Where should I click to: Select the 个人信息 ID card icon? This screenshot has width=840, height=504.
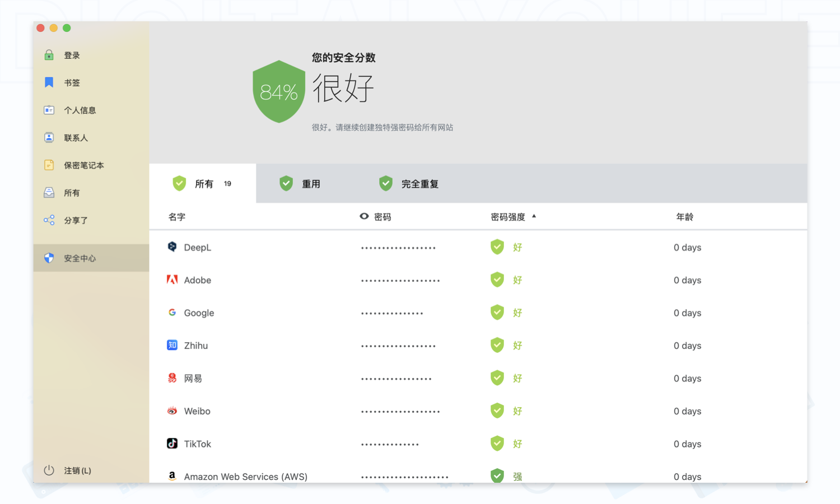[x=49, y=110]
